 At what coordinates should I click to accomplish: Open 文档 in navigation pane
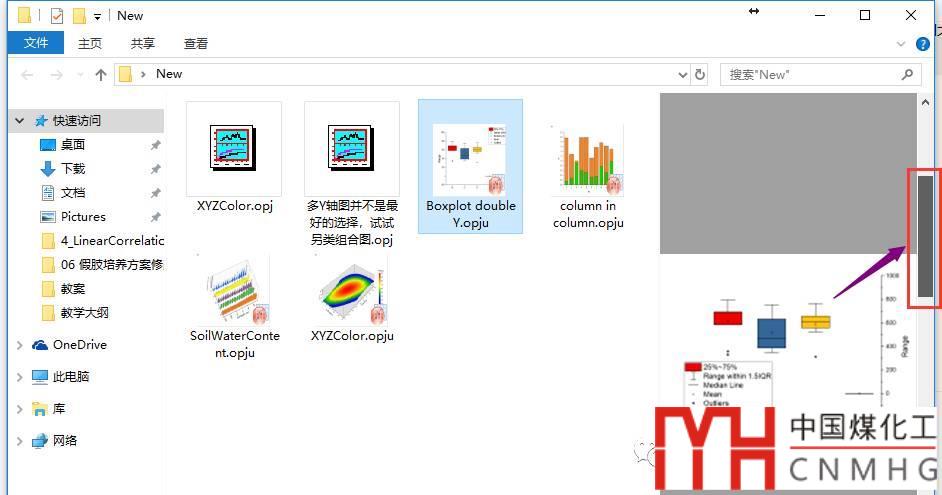point(73,192)
